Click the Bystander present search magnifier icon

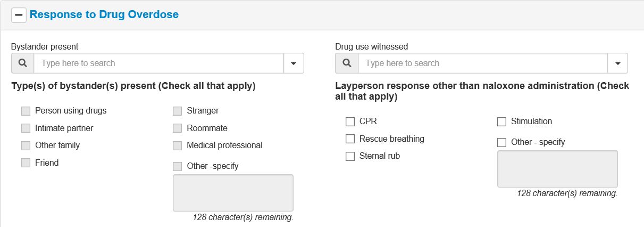[23, 63]
